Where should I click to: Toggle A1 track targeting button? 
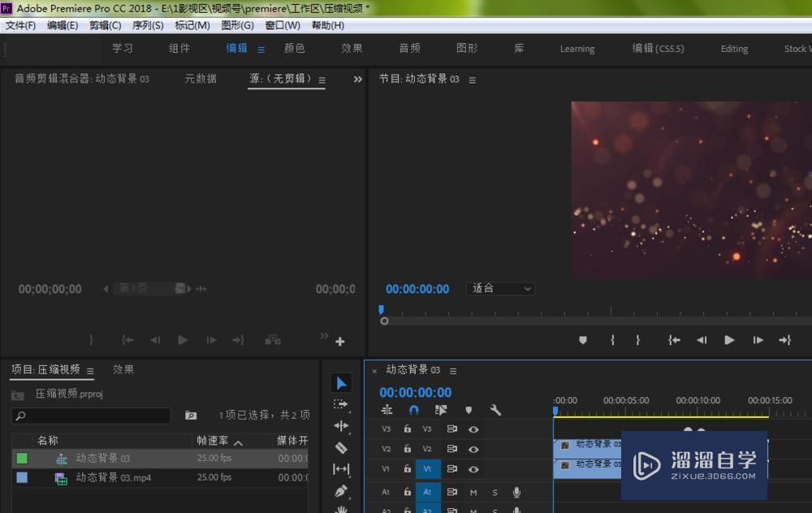(x=428, y=492)
